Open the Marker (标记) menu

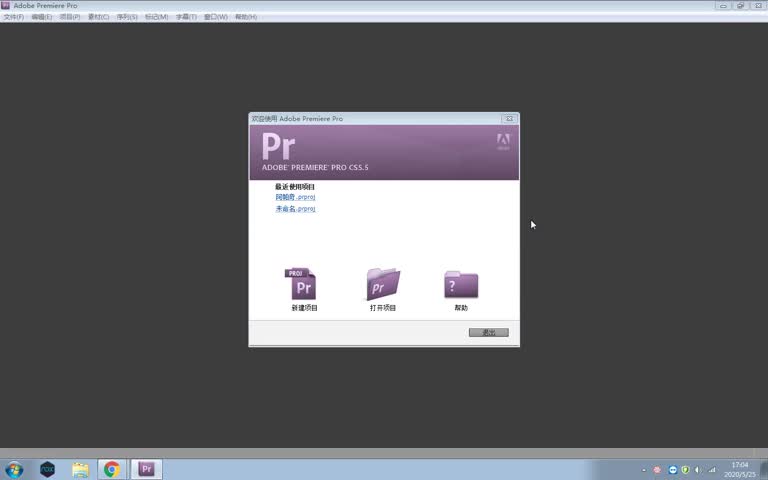[x=156, y=17]
